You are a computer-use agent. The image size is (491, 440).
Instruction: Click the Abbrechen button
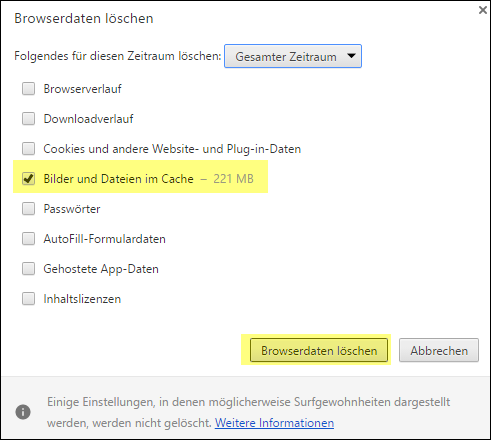(439, 350)
